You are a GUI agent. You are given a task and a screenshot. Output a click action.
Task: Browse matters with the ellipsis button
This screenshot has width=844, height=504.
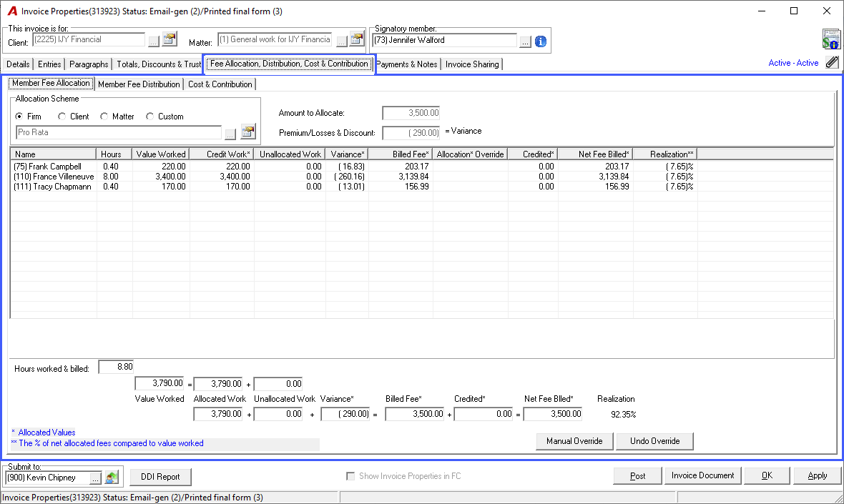pos(341,41)
